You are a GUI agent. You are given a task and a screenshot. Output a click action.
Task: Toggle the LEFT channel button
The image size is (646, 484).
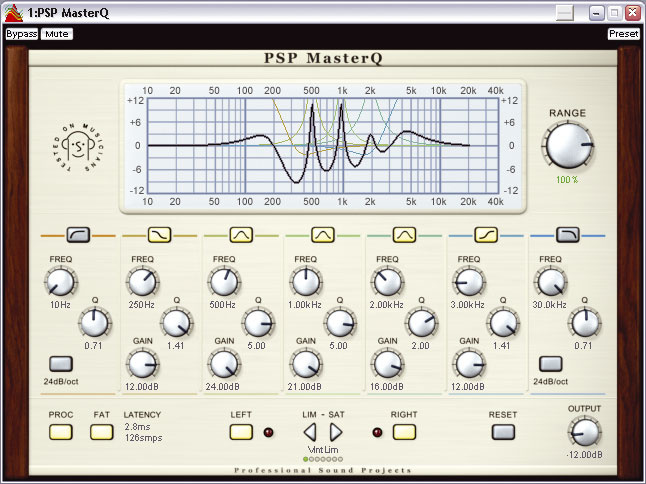tap(241, 432)
